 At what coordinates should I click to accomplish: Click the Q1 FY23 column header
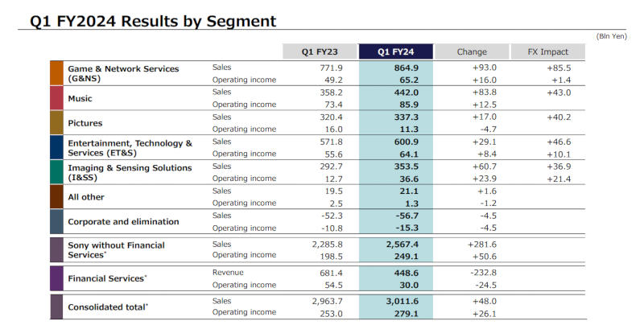click(x=318, y=51)
